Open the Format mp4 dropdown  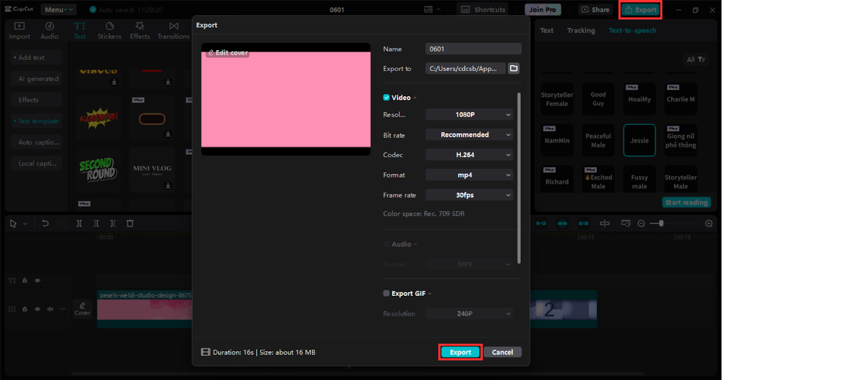pyautogui.click(x=469, y=175)
